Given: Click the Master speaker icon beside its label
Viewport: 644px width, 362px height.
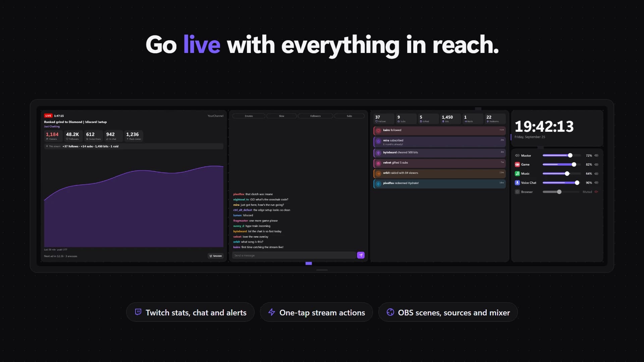Looking at the screenshot, I should click(x=517, y=156).
